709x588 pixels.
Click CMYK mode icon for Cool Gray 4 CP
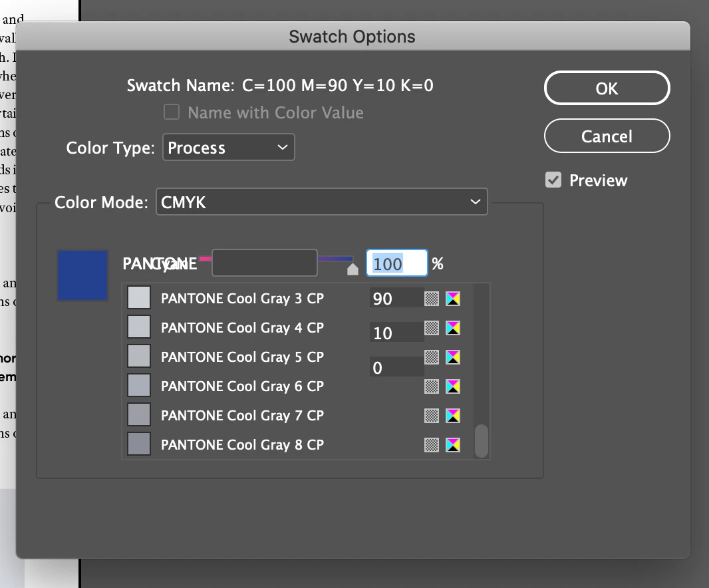pyautogui.click(x=453, y=328)
